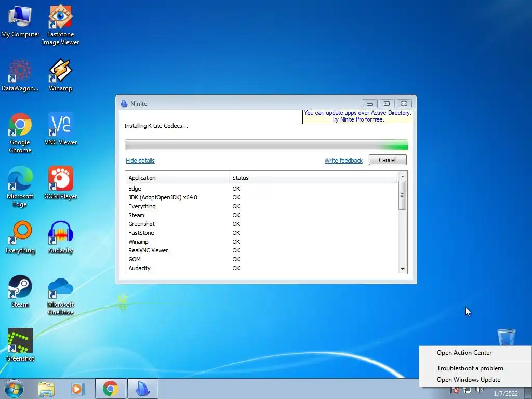Screen dimensions: 532x399
Task: Click the Try Ninite Pro for free banner
Action: 357,116
